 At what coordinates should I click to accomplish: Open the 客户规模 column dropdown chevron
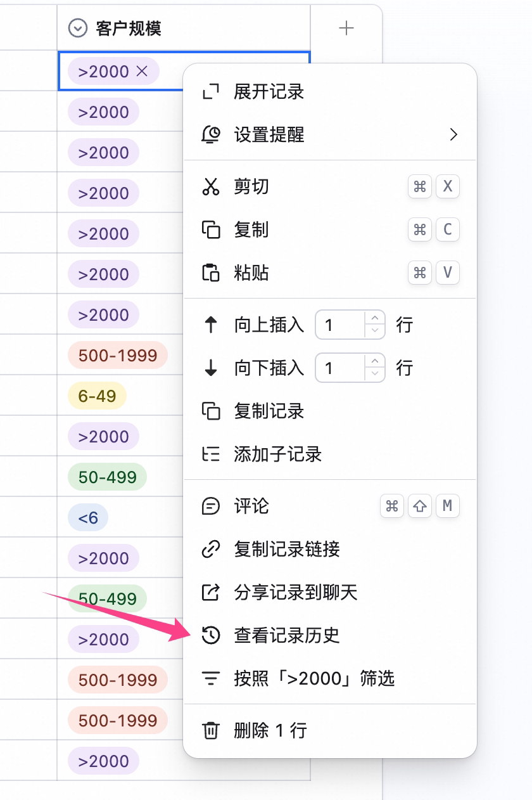tap(77, 29)
